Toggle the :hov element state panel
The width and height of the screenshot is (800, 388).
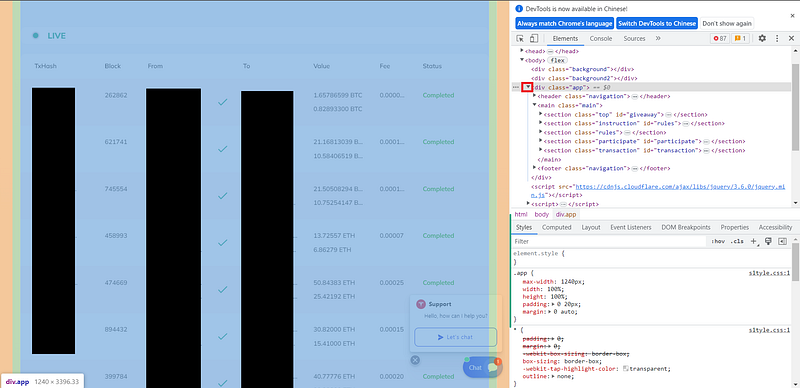[718, 241]
